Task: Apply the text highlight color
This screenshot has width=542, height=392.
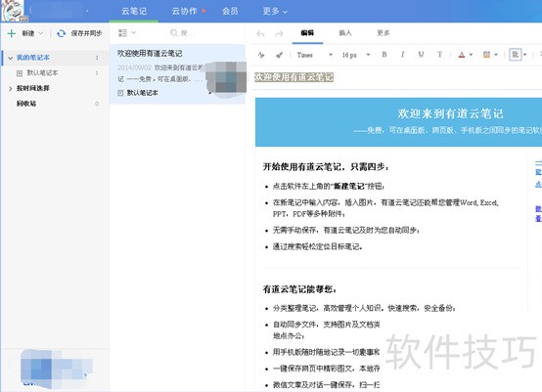Action: pos(486,55)
